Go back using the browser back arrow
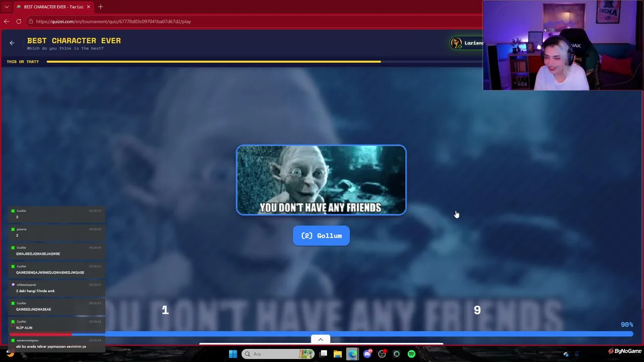Image resolution: width=644 pixels, height=362 pixels. pyautogui.click(x=7, y=21)
